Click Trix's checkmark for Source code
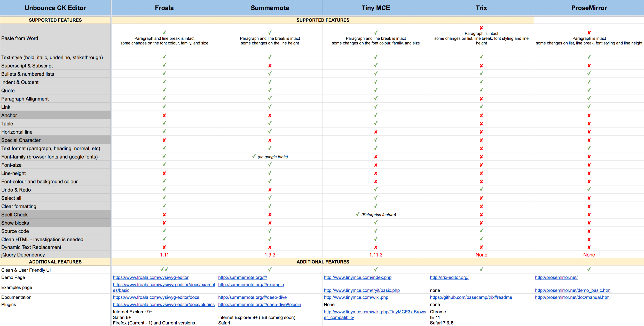The image size is (644, 326). click(x=481, y=231)
